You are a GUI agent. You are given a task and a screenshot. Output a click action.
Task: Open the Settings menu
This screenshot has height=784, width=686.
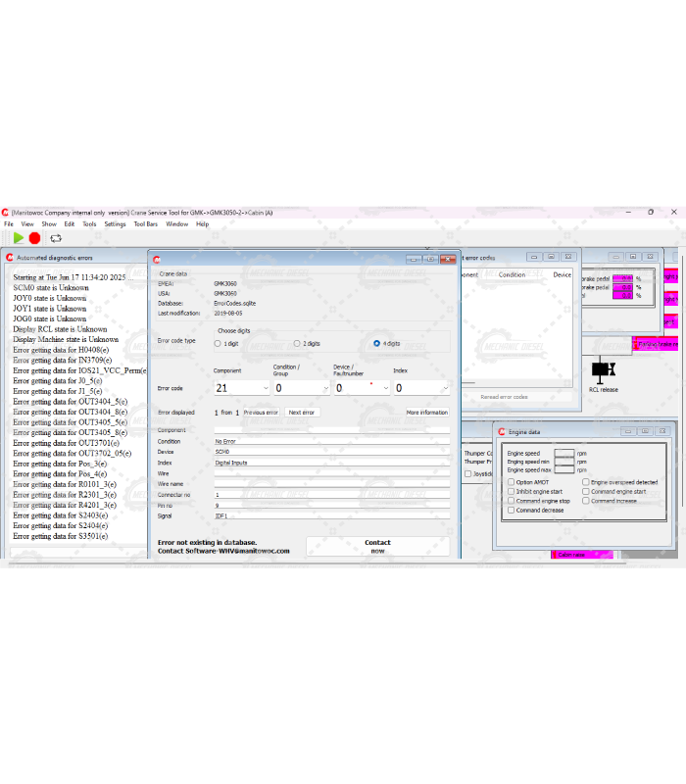pos(115,224)
